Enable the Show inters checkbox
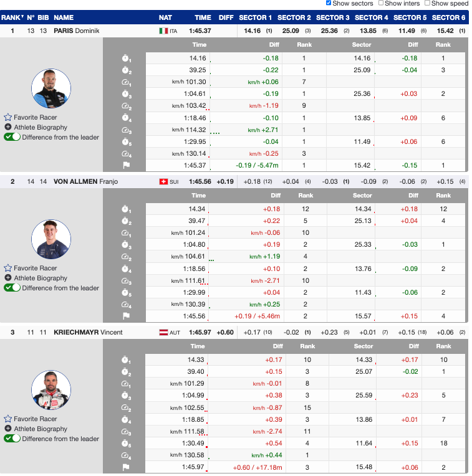This screenshot has height=476, width=472. tap(381, 4)
